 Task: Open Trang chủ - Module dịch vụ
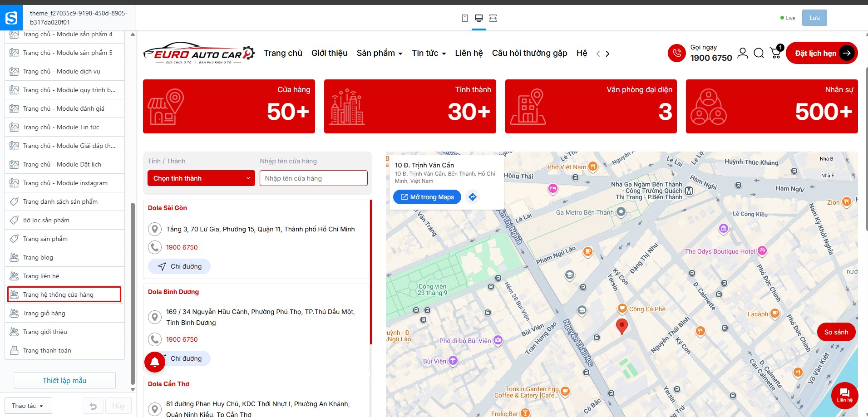[x=64, y=71]
